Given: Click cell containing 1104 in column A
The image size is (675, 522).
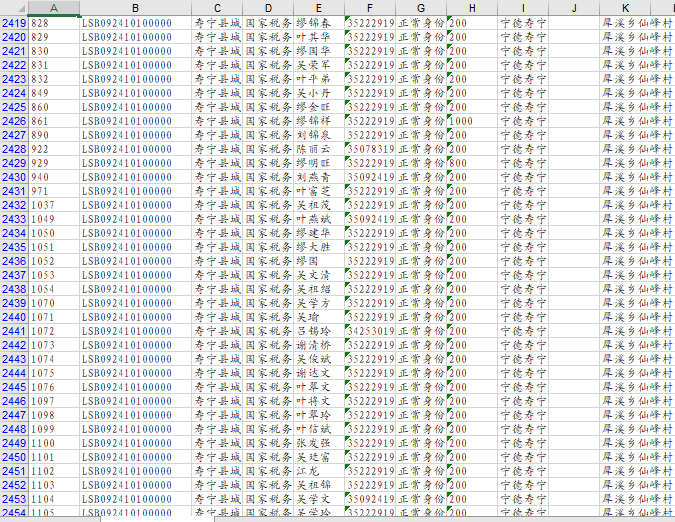Looking at the screenshot, I should point(54,499).
